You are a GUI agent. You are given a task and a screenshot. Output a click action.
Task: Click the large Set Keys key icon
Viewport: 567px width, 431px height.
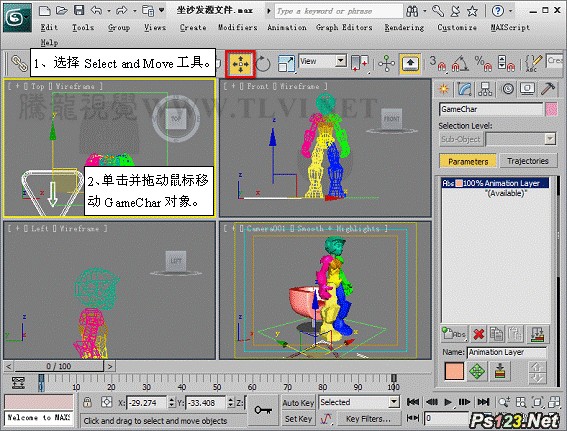coord(263,410)
